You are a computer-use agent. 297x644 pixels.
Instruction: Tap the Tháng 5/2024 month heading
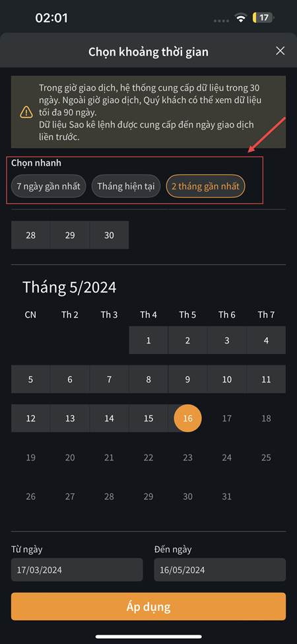69,287
